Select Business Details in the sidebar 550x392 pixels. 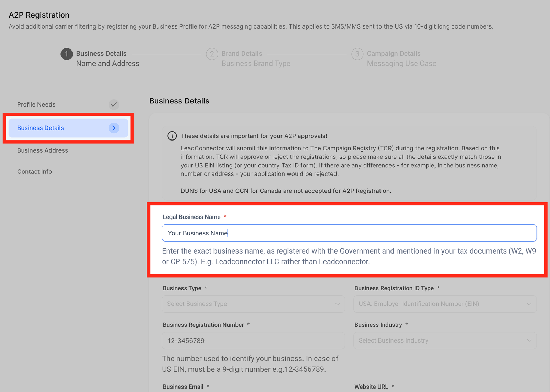coord(41,128)
